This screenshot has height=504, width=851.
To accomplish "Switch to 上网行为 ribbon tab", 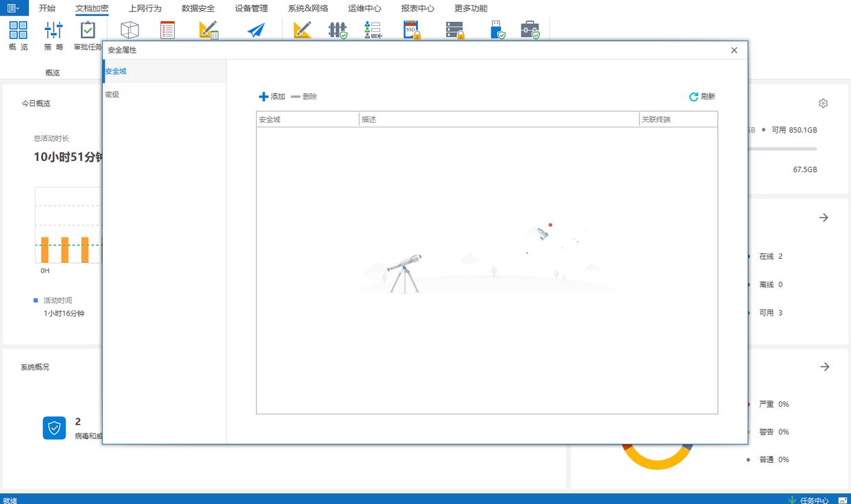I will 145,8.
